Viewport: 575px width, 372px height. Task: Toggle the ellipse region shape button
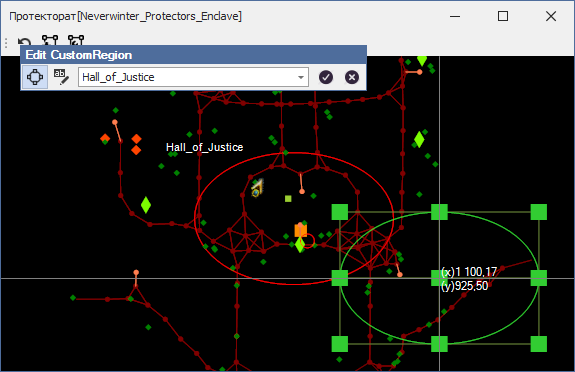pos(35,77)
